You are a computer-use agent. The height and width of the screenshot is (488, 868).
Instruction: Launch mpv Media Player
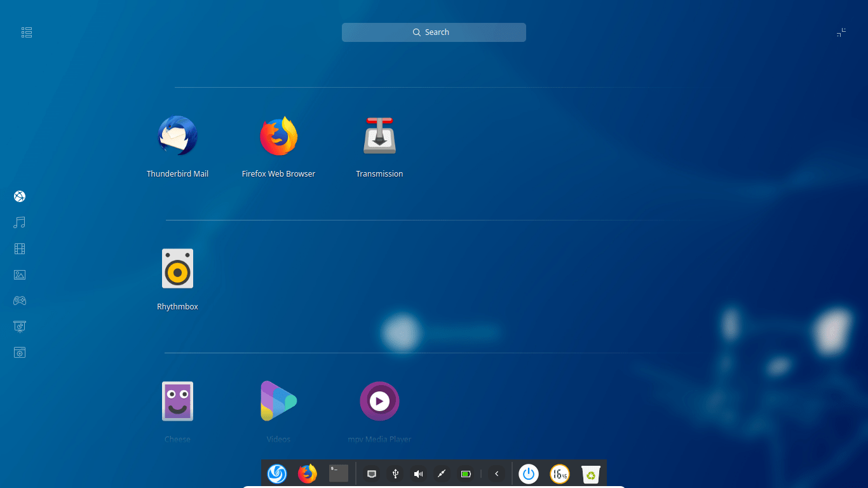(379, 401)
